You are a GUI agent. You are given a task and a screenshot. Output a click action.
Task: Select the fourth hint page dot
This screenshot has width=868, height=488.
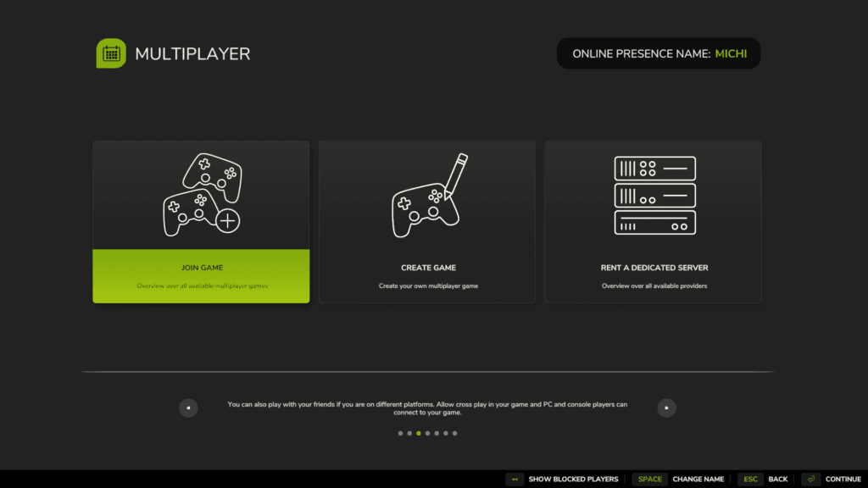[x=427, y=433]
